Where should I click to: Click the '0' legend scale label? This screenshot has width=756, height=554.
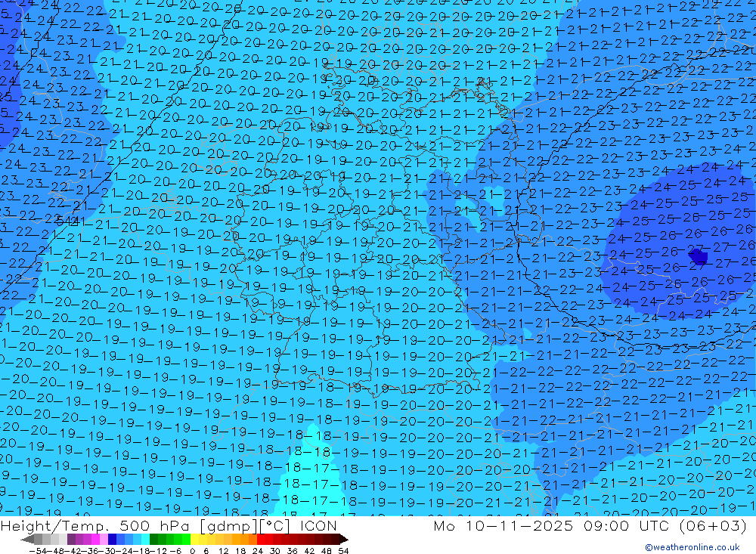point(192,551)
